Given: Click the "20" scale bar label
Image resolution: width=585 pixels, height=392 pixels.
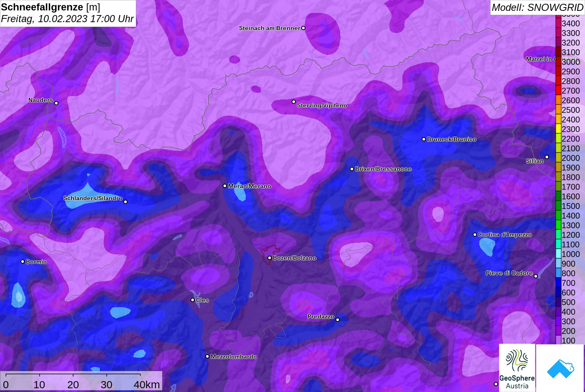Looking at the screenshot, I should [73, 384].
